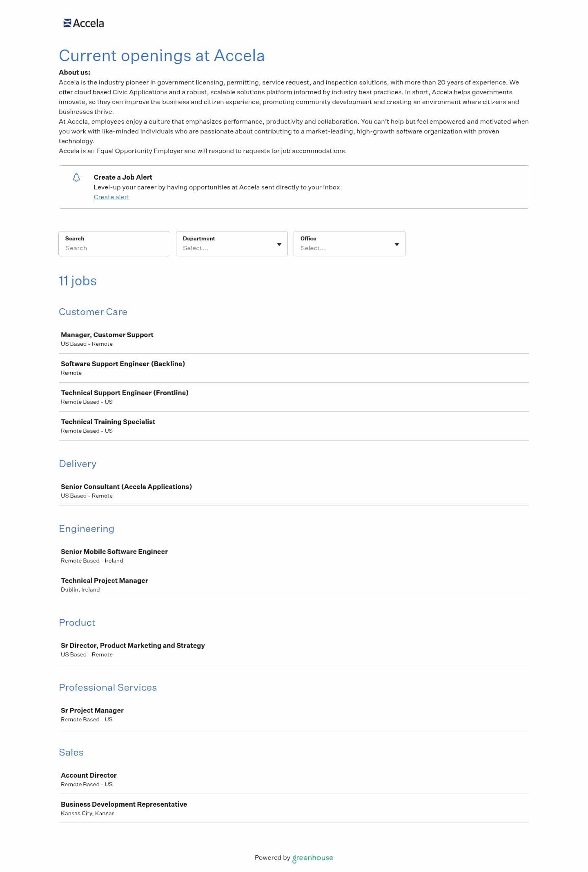Open Senior Consultant (Accela Applications) job
Image resolution: width=588 pixels, height=872 pixels.
[126, 487]
